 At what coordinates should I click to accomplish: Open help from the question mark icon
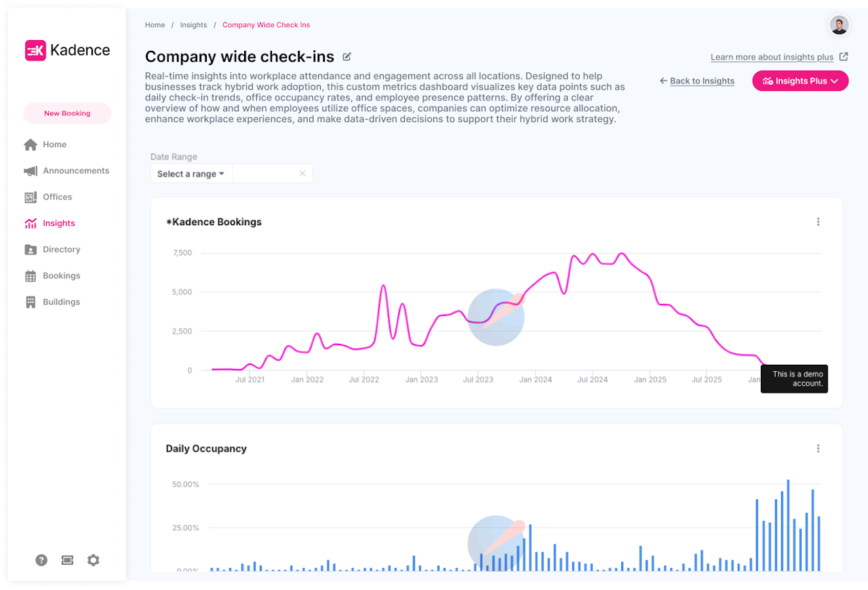41,560
